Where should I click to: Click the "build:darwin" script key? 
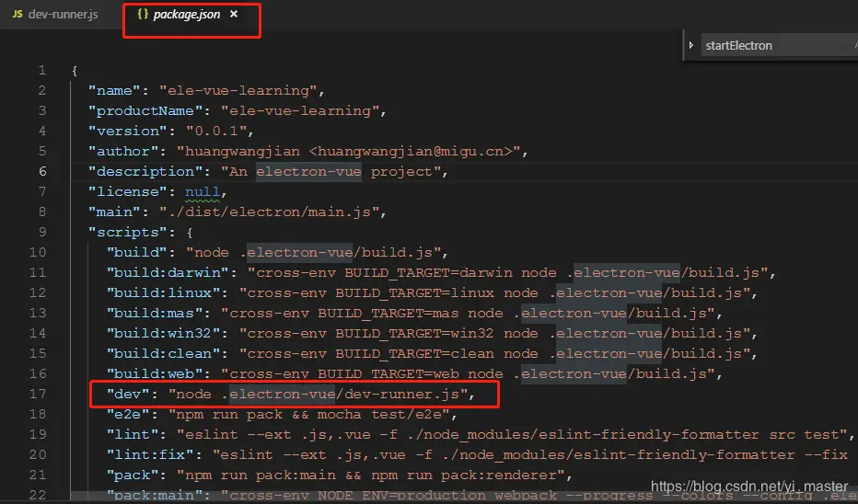(x=167, y=273)
